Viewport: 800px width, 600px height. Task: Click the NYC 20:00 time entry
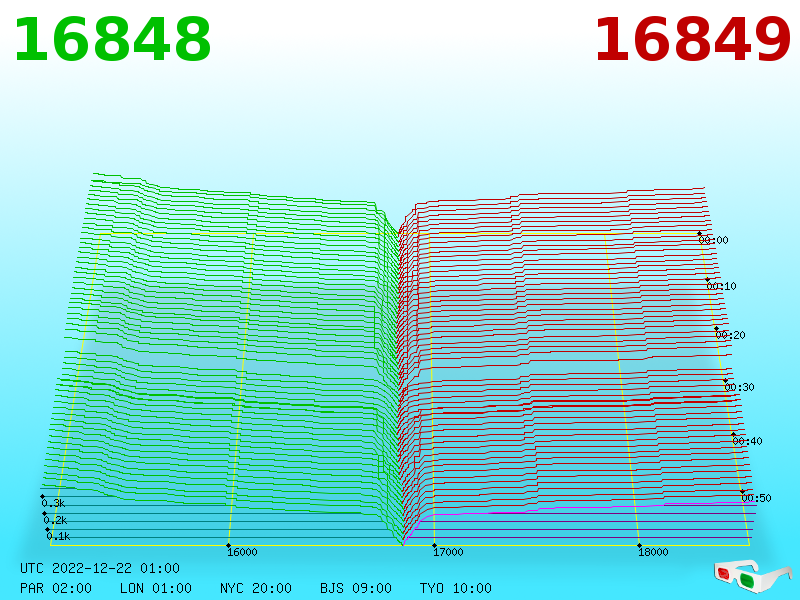[256, 588]
